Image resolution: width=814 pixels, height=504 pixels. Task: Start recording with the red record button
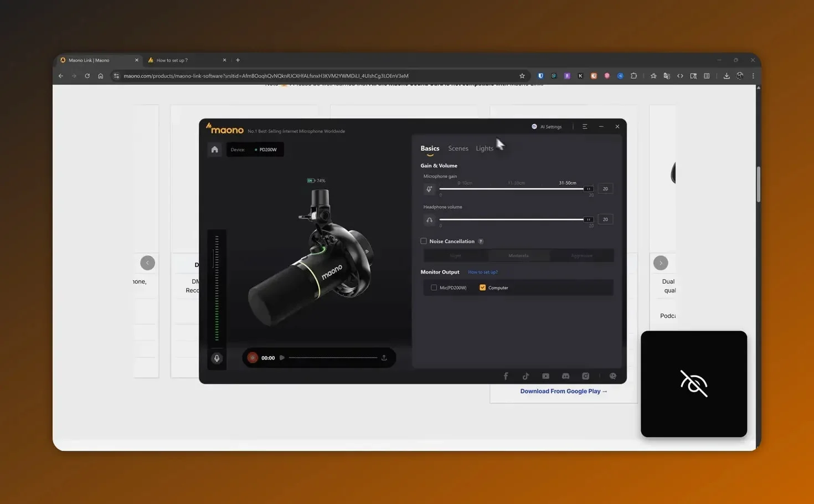(x=253, y=358)
